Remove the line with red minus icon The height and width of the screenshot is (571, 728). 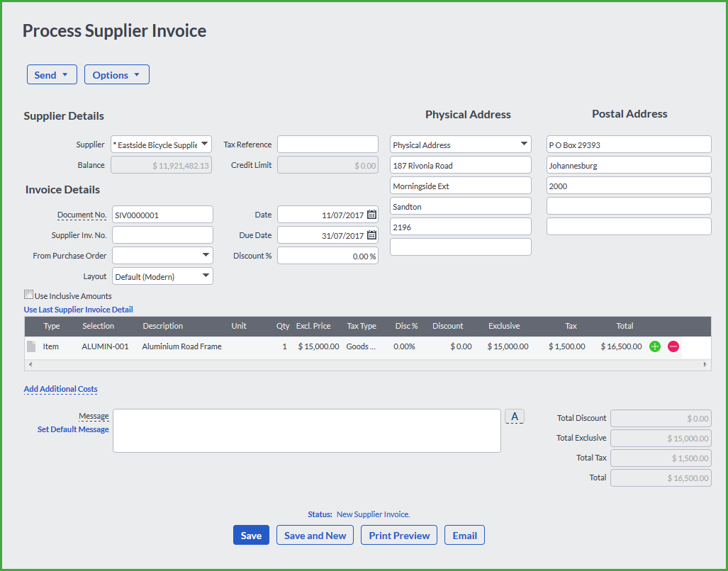pos(673,346)
